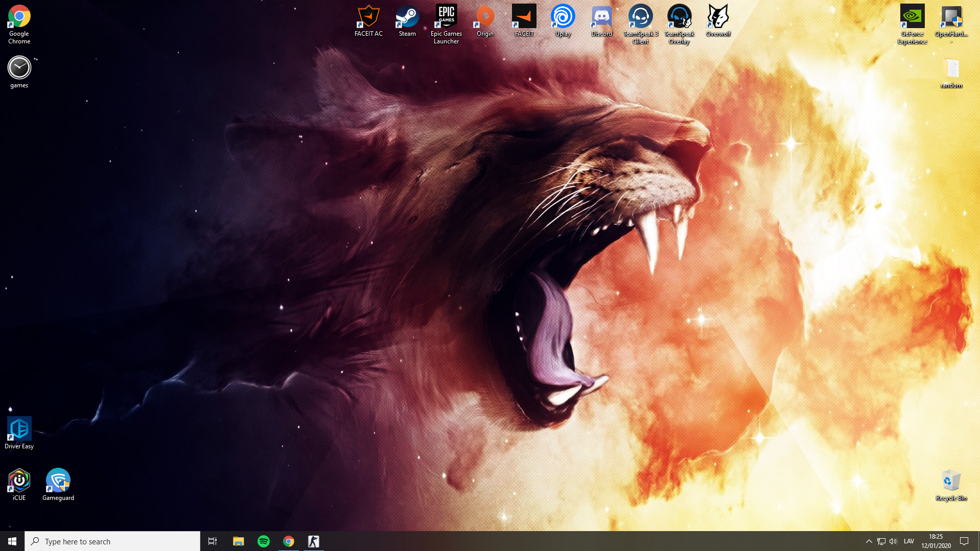
Task: Select the random file icon
Action: point(951,73)
